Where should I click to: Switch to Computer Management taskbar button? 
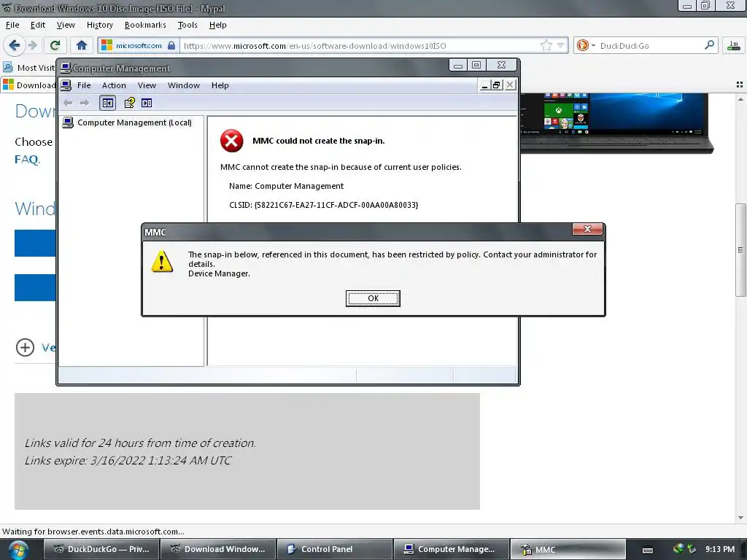451,549
